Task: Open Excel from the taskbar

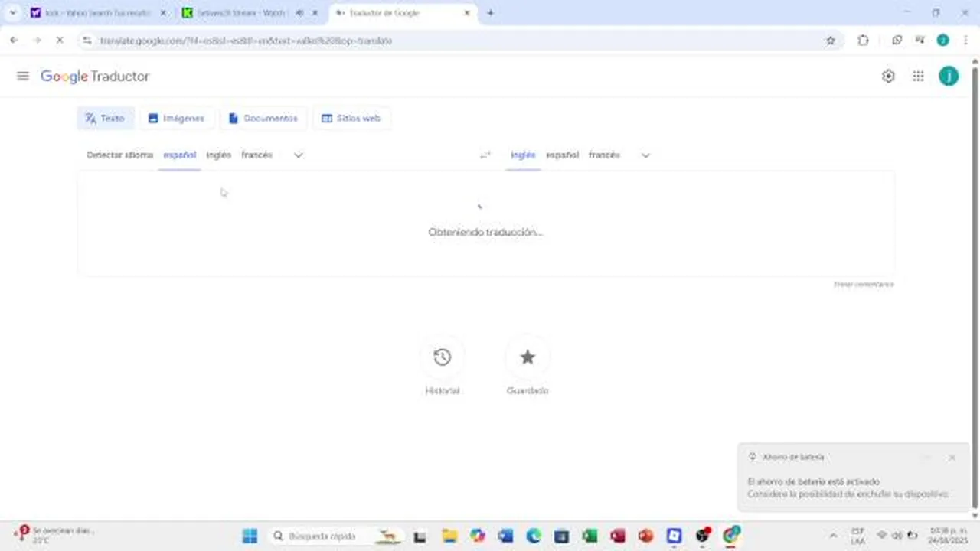Action: click(x=590, y=536)
